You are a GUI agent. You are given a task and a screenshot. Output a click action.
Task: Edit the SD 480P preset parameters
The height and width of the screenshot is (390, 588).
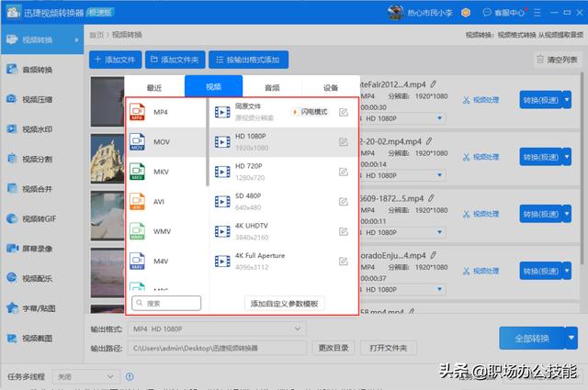343,202
